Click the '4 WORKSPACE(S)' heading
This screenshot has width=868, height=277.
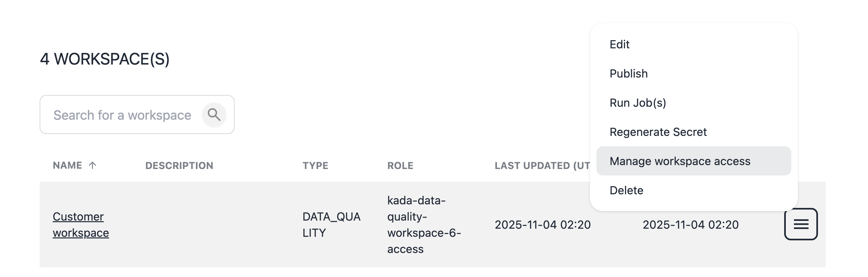105,59
